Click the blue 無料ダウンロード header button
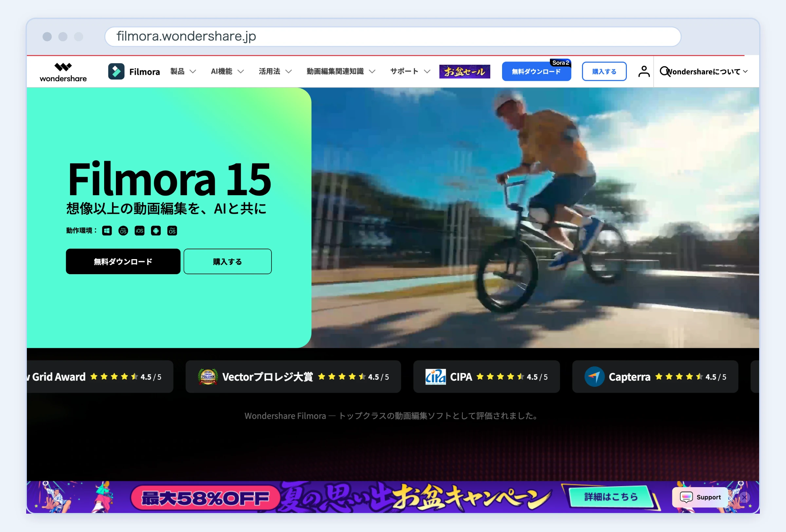 tap(536, 71)
